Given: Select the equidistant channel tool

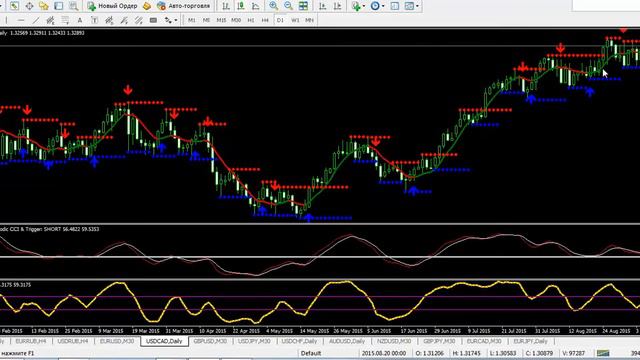Looking at the screenshot, I should (50, 20).
